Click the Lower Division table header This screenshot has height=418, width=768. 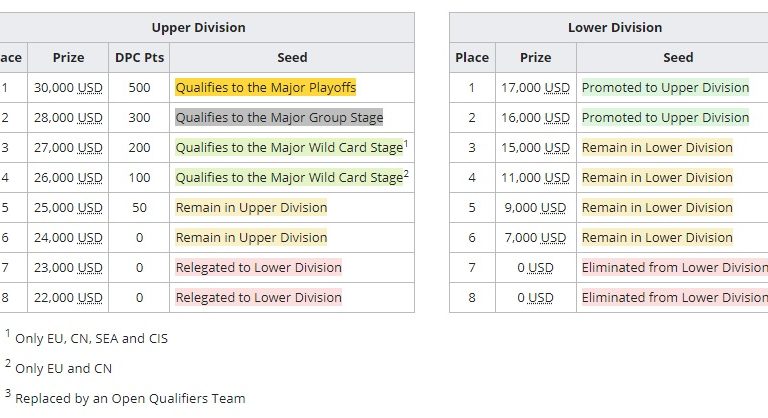coord(614,28)
